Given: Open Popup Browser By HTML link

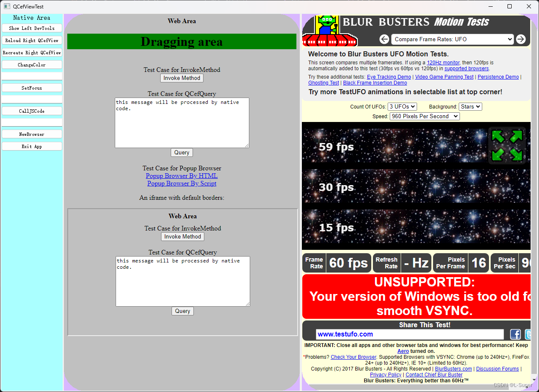Looking at the screenshot, I should (182, 176).
